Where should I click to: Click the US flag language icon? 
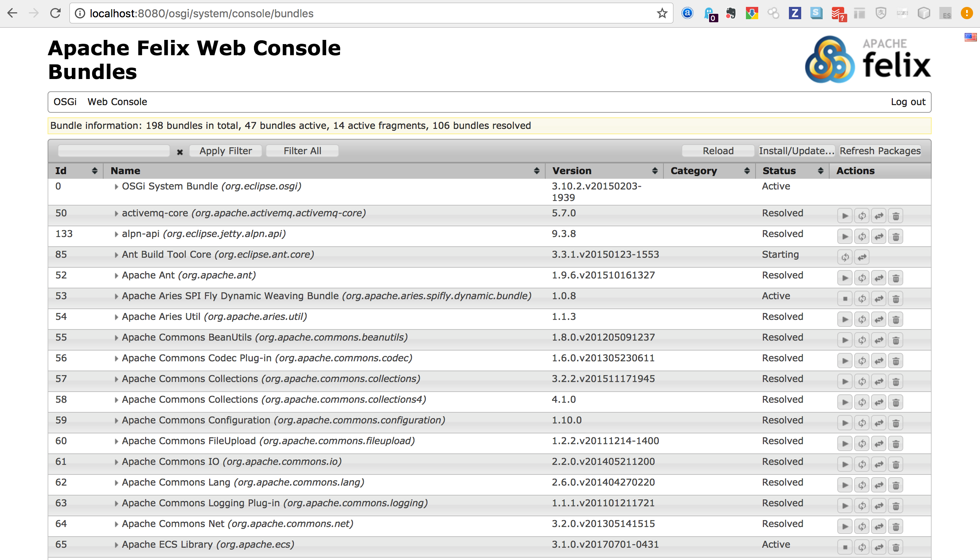tap(970, 37)
